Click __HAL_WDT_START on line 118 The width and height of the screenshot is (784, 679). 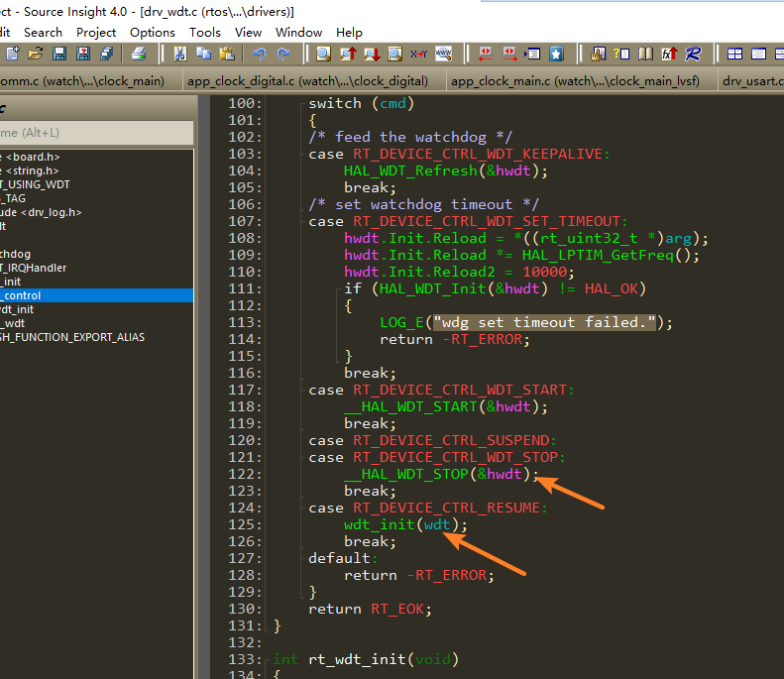(x=410, y=406)
